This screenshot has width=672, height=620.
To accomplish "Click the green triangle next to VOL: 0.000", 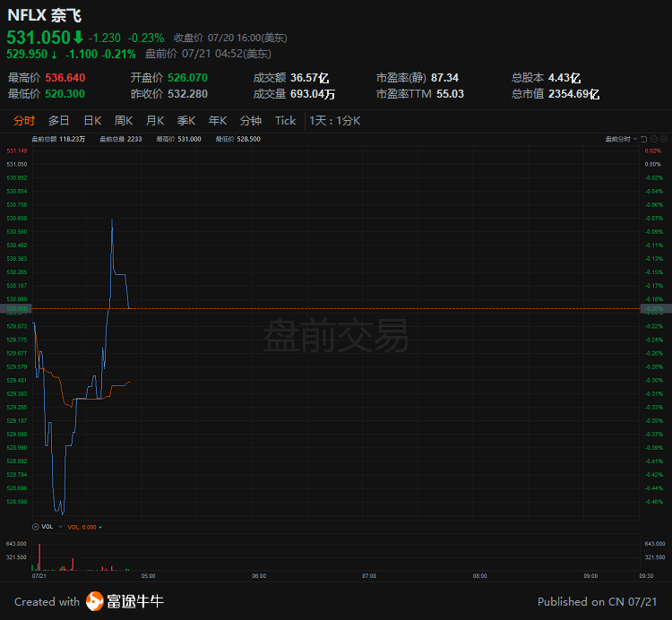I will click(100, 527).
